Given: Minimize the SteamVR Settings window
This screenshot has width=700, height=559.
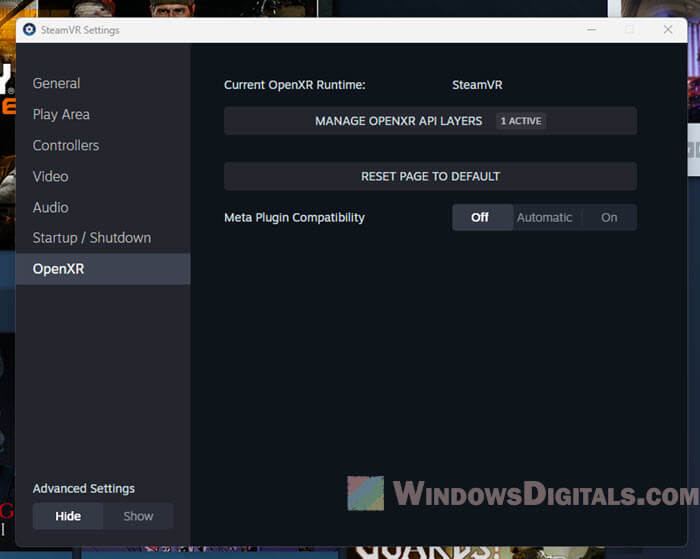Looking at the screenshot, I should (x=592, y=29).
